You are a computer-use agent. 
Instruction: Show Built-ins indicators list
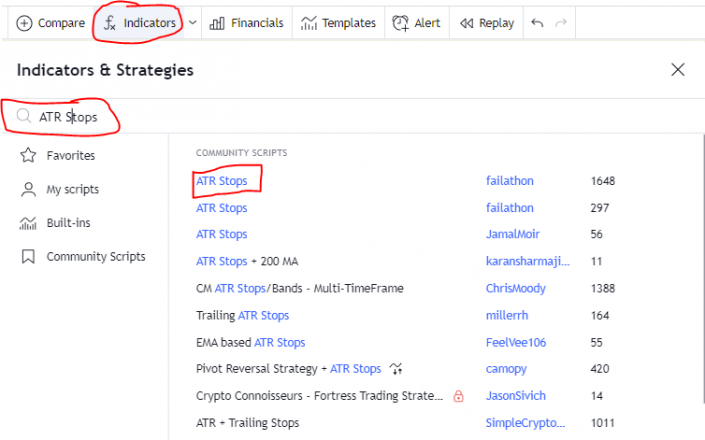pyautogui.click(x=70, y=223)
